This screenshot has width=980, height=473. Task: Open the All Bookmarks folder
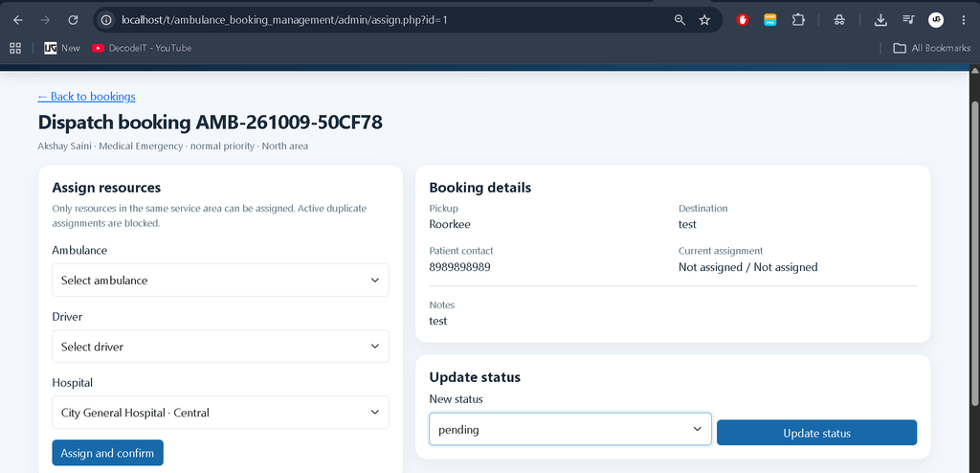[x=931, y=48]
